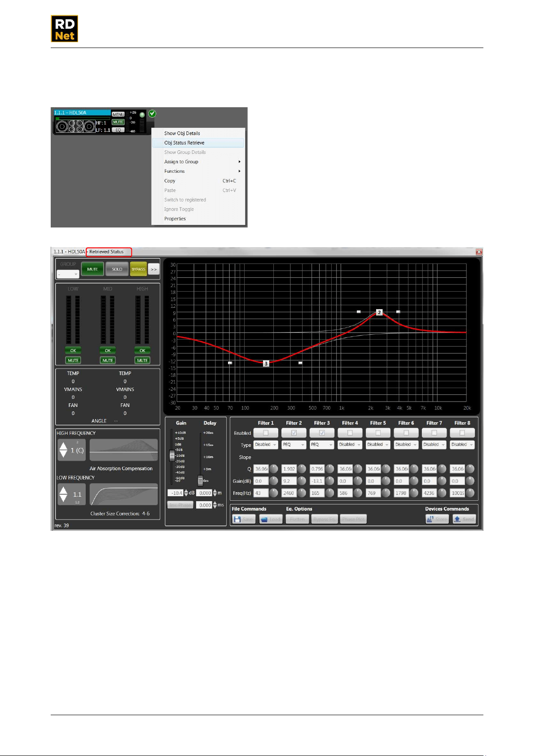
Task: Turn the Filter 3 Gain knob
Action: tap(330, 481)
